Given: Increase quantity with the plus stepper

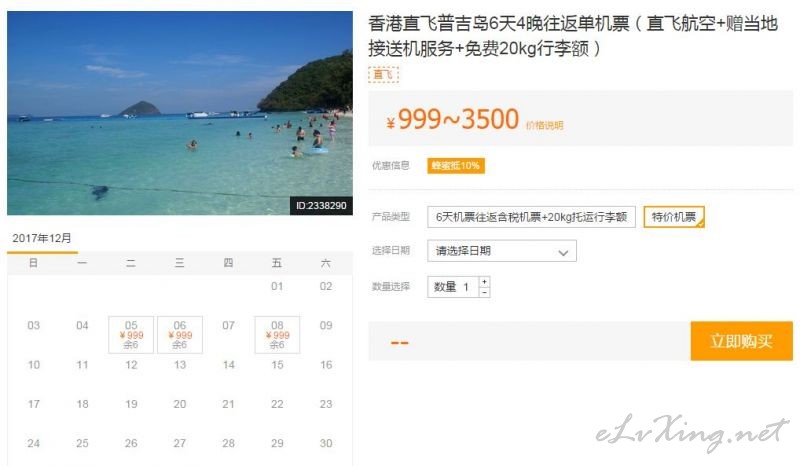Looking at the screenshot, I should (484, 282).
